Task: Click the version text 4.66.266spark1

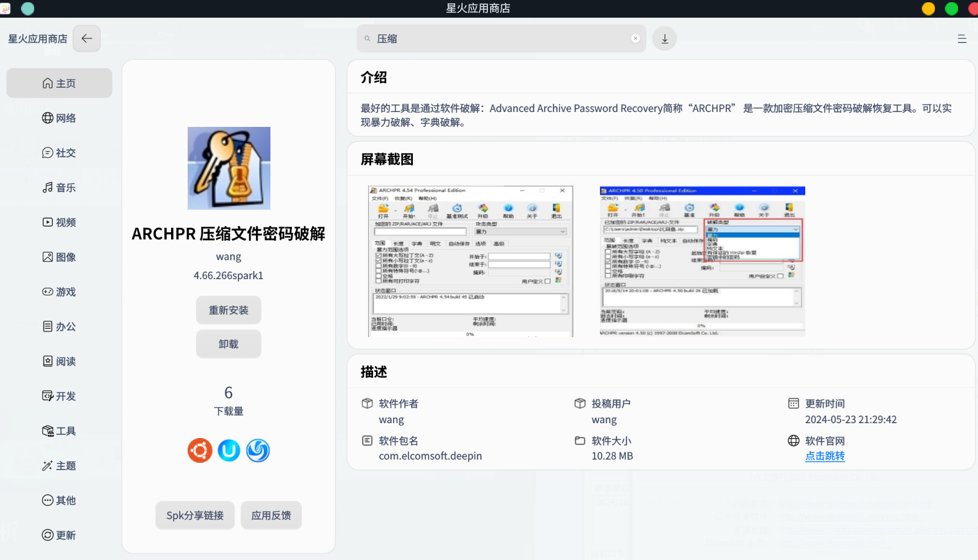Action: coord(228,275)
